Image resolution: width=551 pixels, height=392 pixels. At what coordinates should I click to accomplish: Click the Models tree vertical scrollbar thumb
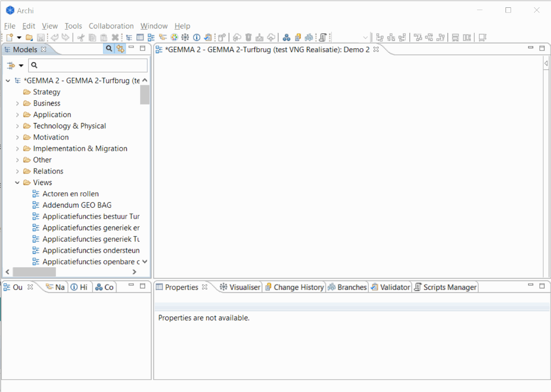[x=145, y=95]
